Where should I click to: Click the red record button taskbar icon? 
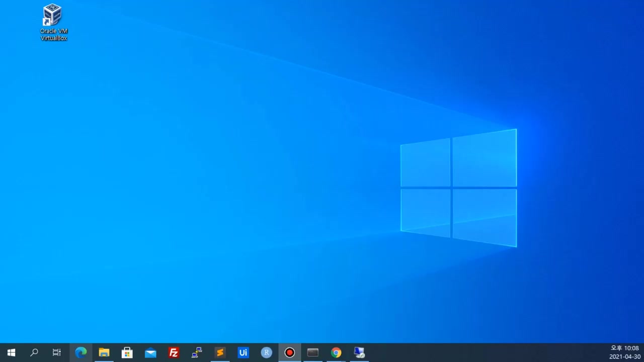click(x=289, y=352)
